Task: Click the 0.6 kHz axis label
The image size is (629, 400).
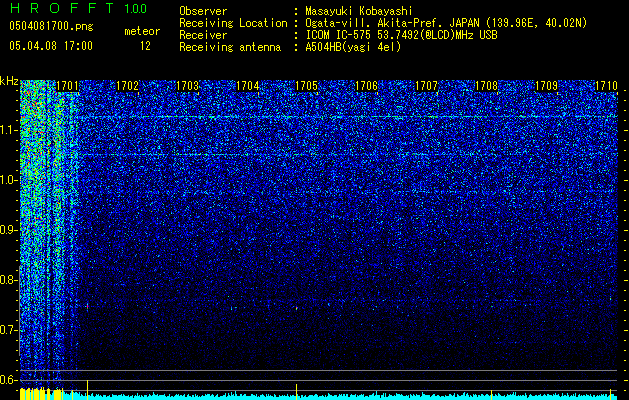Action: [x=8, y=380]
